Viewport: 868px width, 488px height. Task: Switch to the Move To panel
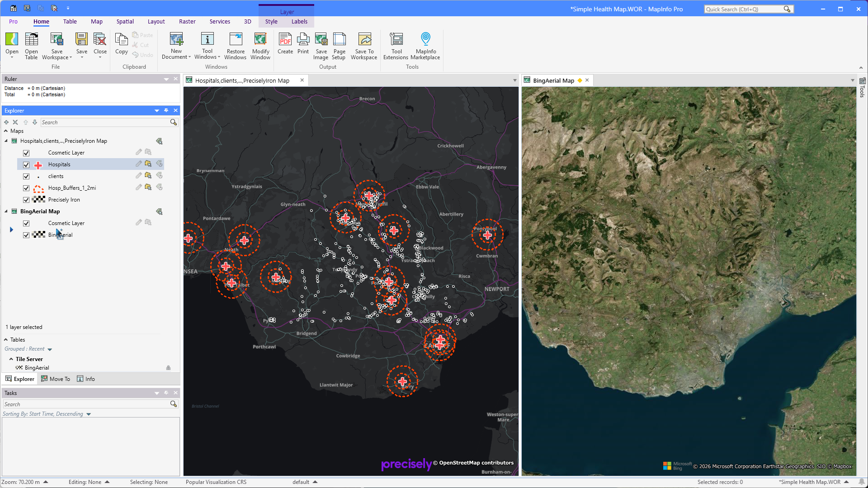pyautogui.click(x=56, y=379)
